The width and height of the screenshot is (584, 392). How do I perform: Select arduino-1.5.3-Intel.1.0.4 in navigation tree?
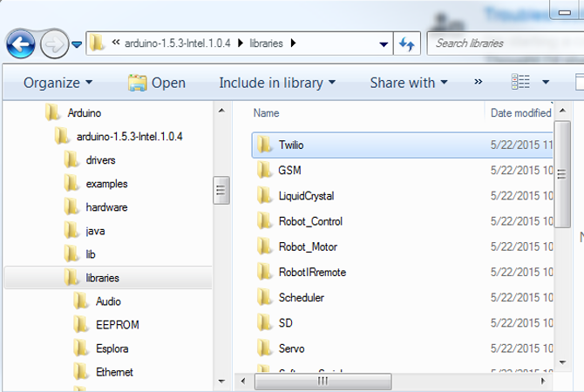[x=129, y=137]
